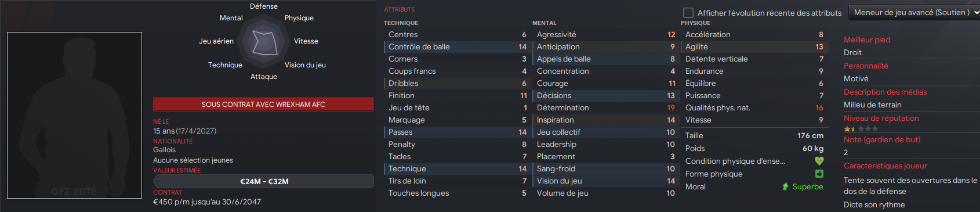The width and height of the screenshot is (980, 212).
Task: Click the green Superbe morale arrow icon
Action: point(785,186)
